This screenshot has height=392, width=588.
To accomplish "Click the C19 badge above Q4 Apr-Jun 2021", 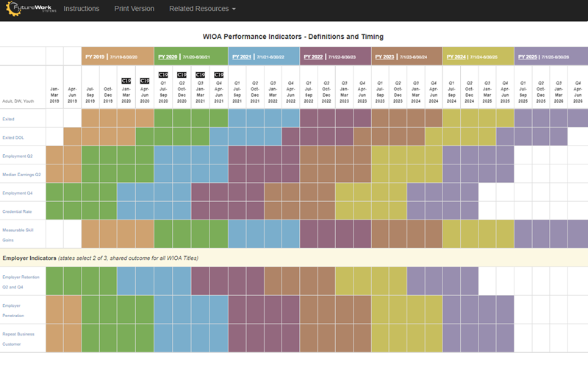I will coord(218,75).
